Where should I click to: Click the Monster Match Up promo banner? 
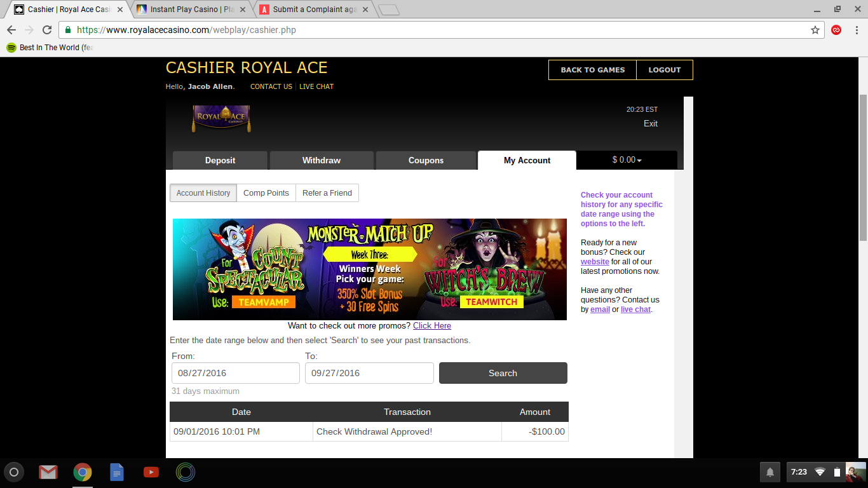(370, 269)
